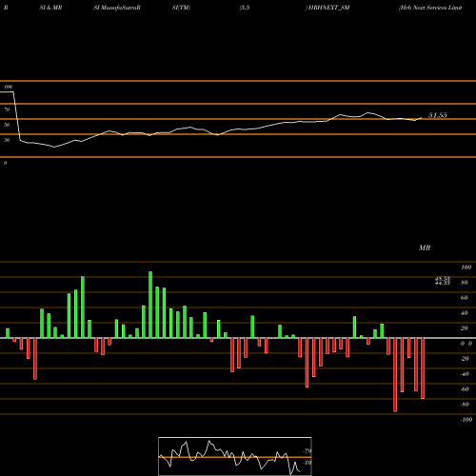The width and height of the screenshot is (476, 476).
Task: Click the tallest green bar in MR histogram
Action: click(x=150, y=305)
